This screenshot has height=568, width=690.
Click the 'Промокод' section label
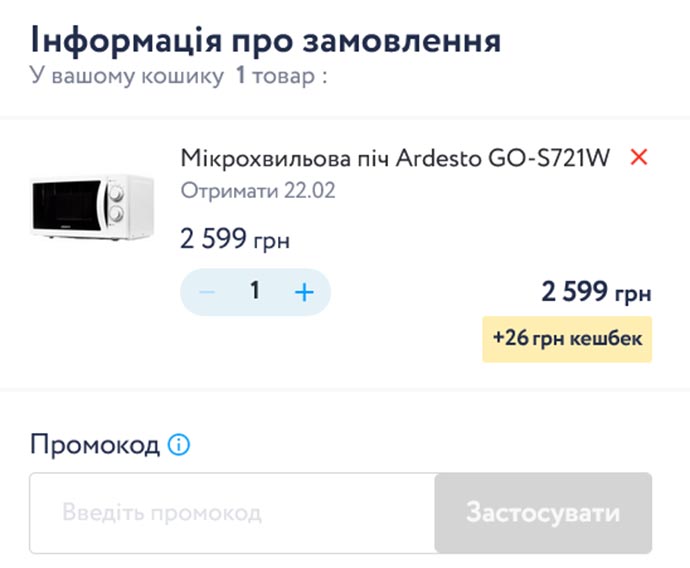(94, 445)
